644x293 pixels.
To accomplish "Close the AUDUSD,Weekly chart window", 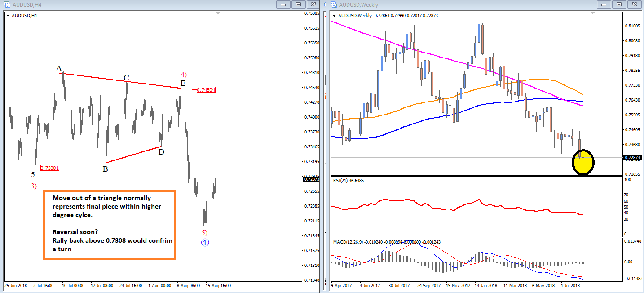I will click(x=634, y=4).
